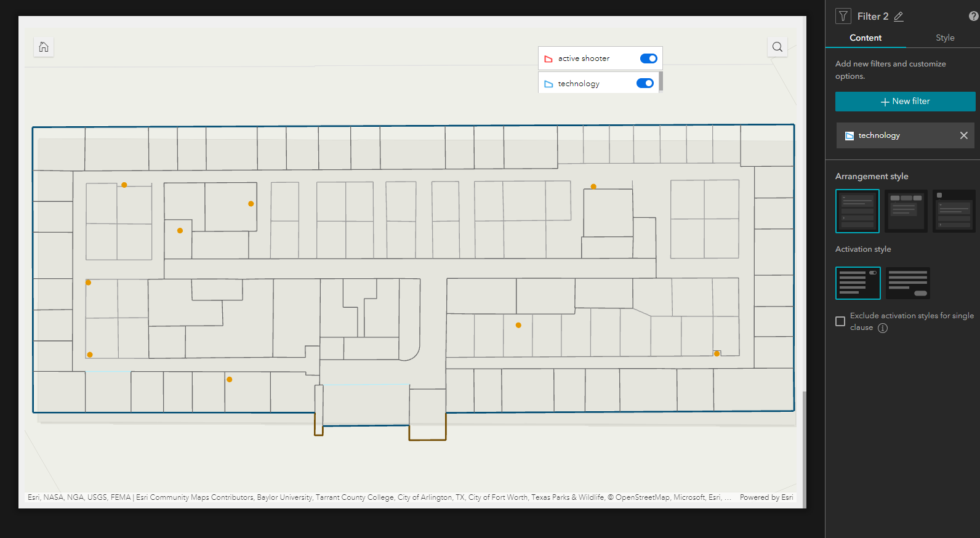
Task: Toggle the active shooter filter switch
Action: (x=649, y=58)
